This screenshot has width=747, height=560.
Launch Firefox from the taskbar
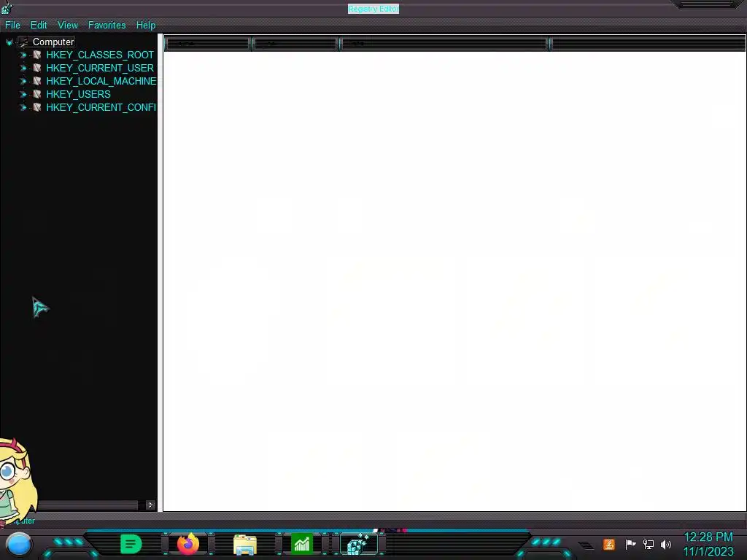(187, 544)
